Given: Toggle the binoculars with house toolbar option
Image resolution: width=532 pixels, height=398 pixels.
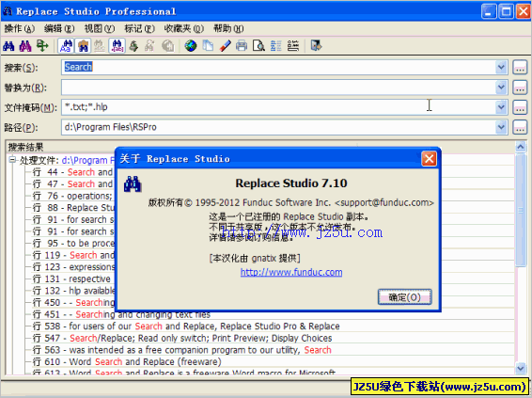Looking at the screenshot, I should click(83, 45).
